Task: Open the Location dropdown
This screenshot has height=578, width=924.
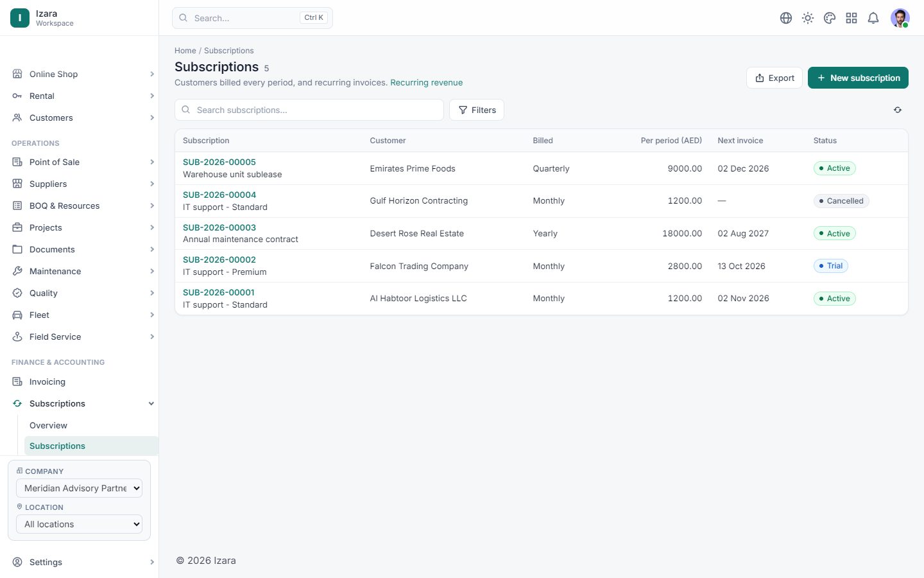Action: point(79,524)
